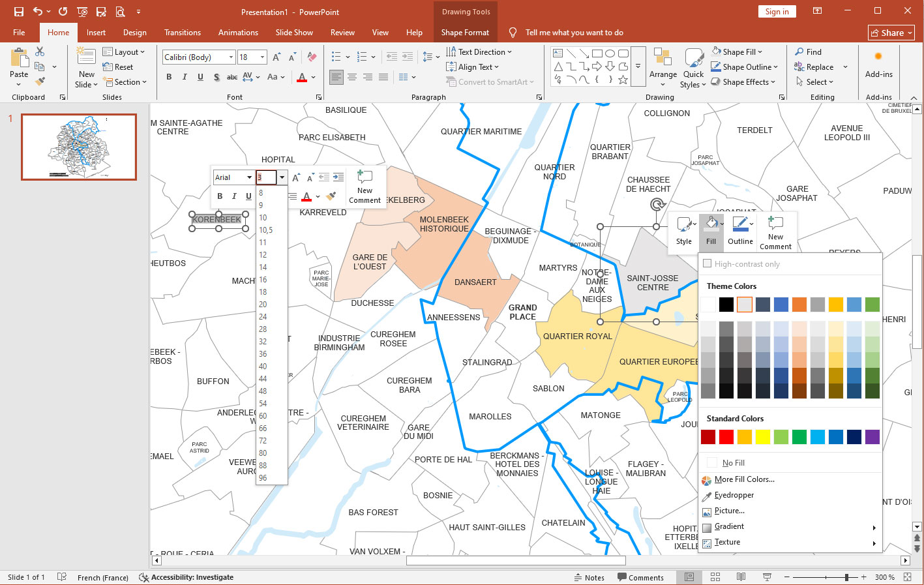Click the Save icon in quick access toolbar

18,12
